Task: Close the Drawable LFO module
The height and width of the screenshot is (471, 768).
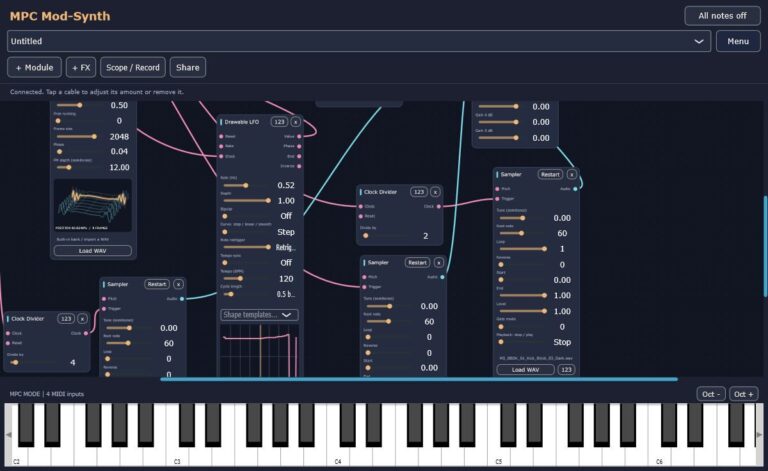Action: coord(295,122)
